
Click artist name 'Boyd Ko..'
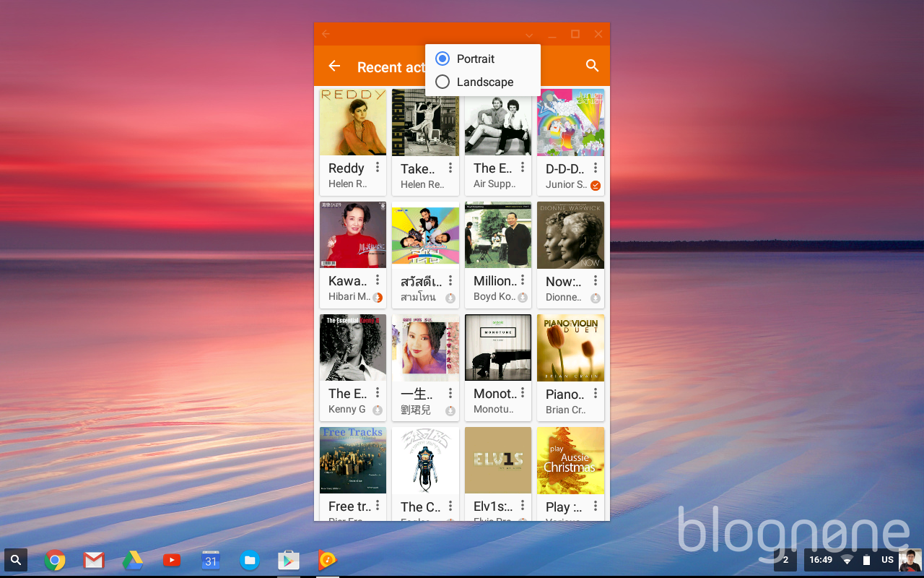coord(494,297)
